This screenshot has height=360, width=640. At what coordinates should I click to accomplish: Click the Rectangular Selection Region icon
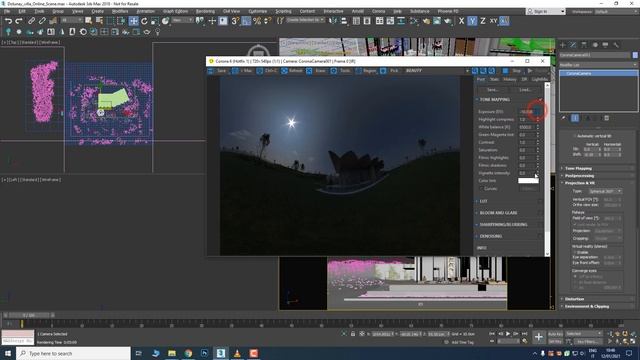110,21
